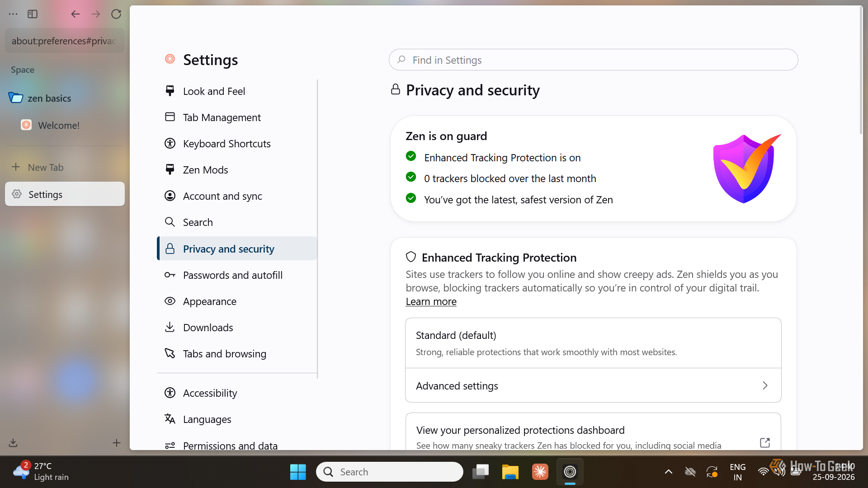868x488 pixels.
Task: Open Task View on the taskbar
Action: click(x=481, y=472)
